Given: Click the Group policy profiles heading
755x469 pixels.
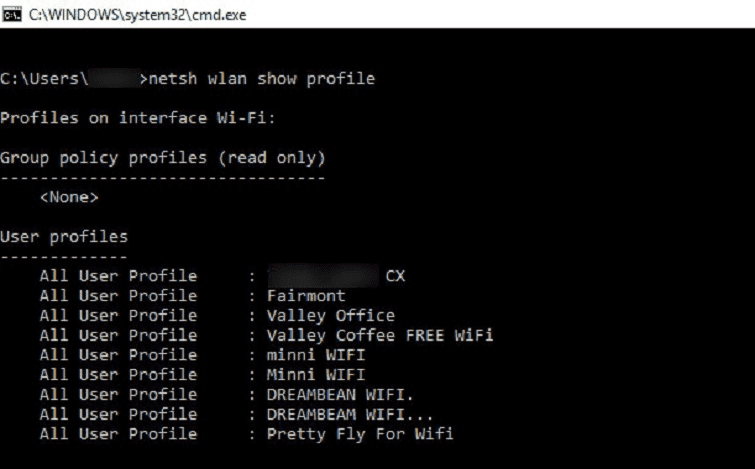Looking at the screenshot, I should (163, 158).
